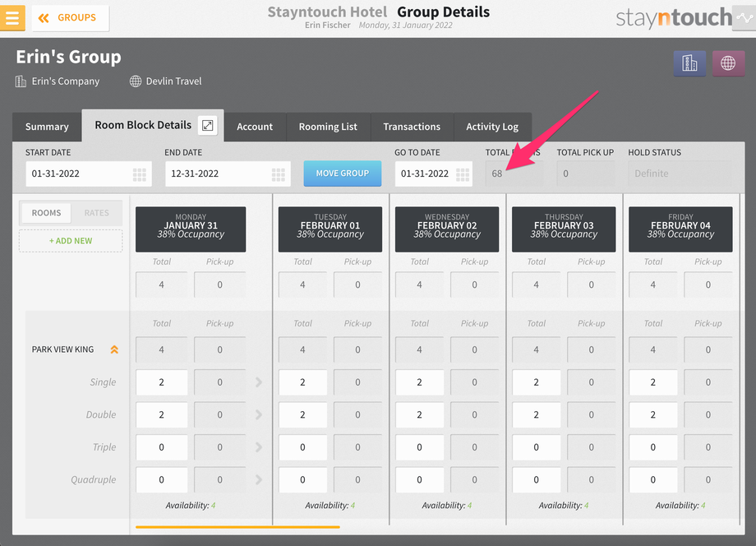
Task: Click + Add New room type
Action: [x=71, y=241]
